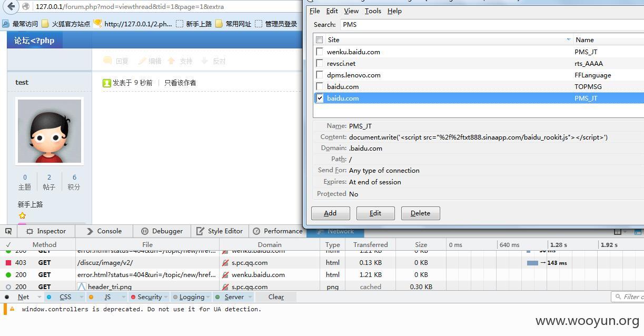Uncheck the selected baidu.com PMS_JT checkbox

coord(320,98)
